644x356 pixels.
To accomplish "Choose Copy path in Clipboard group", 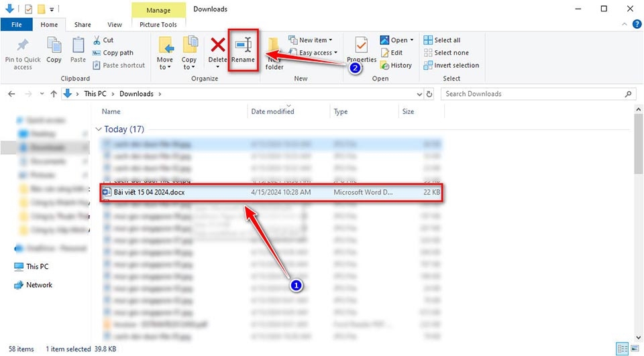I will pyautogui.click(x=113, y=52).
